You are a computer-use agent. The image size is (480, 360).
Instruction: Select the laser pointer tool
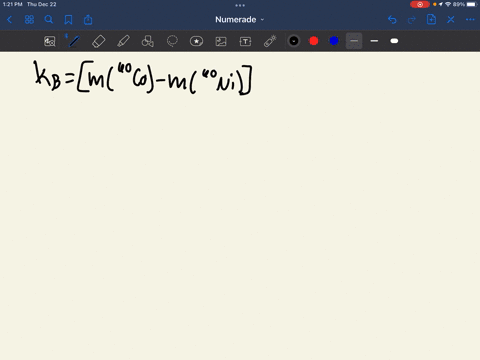(270, 41)
